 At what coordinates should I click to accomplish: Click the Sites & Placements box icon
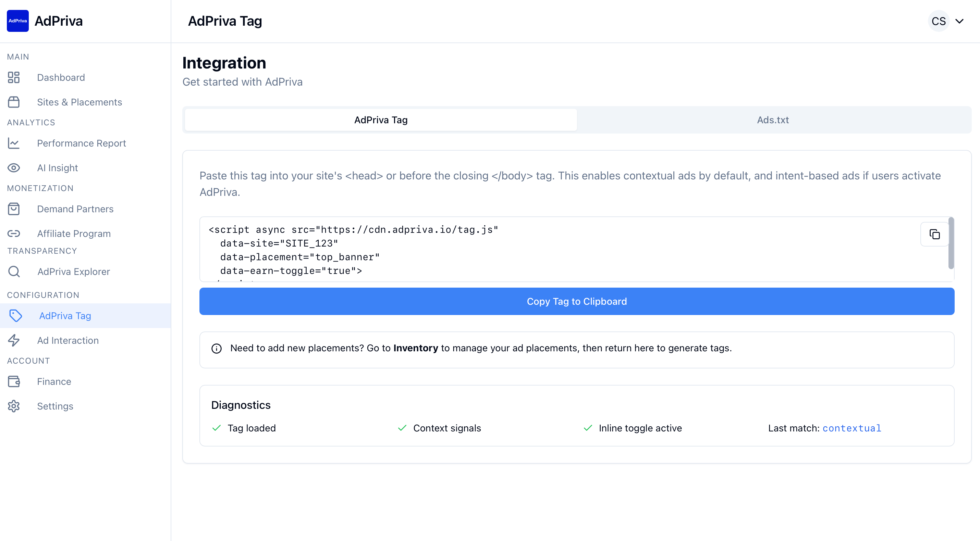[x=14, y=102]
